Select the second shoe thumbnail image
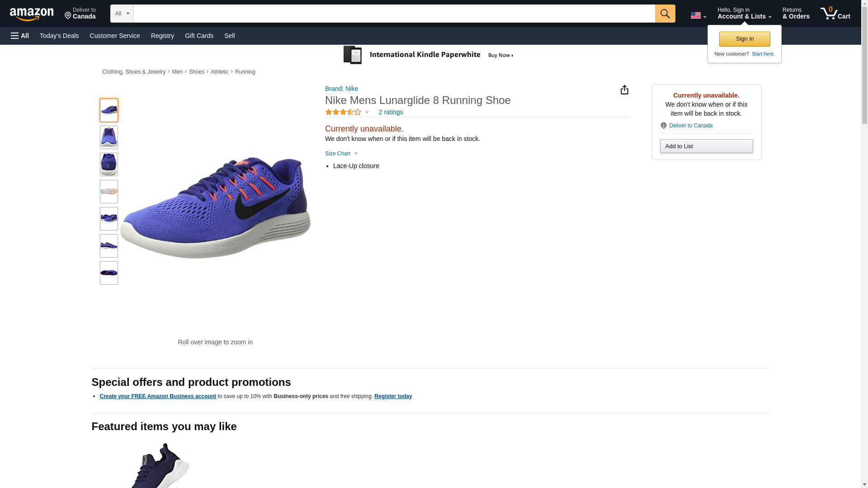Screen dimensions: 868x488 click(109, 137)
